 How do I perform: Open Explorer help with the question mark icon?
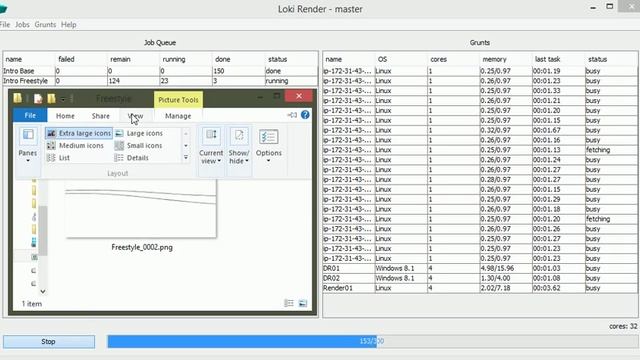[x=305, y=115]
